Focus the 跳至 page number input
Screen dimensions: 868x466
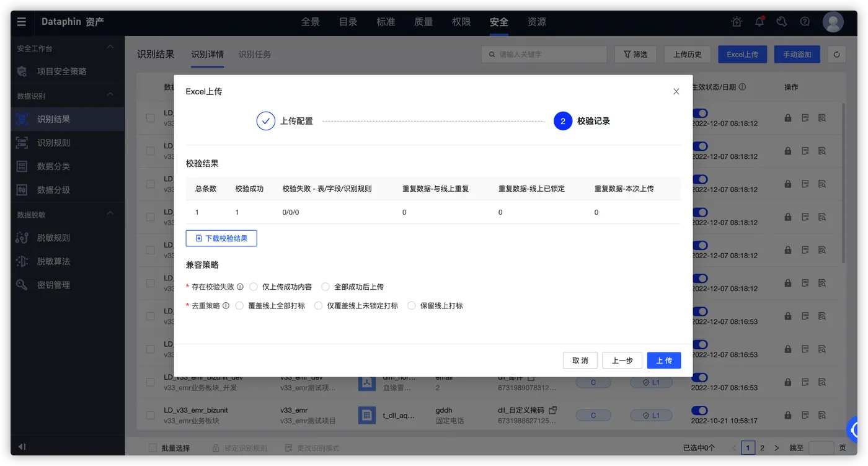821,447
